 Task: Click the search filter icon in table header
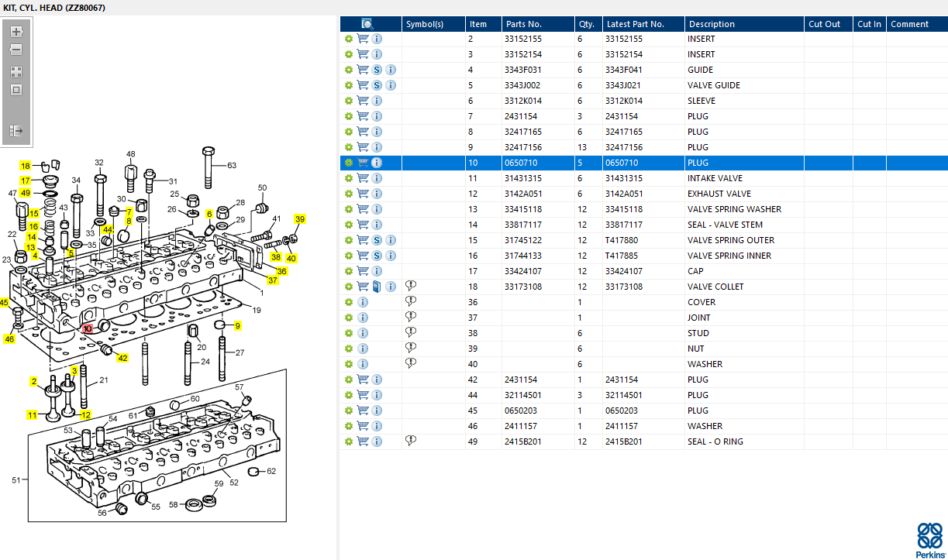pos(367,24)
